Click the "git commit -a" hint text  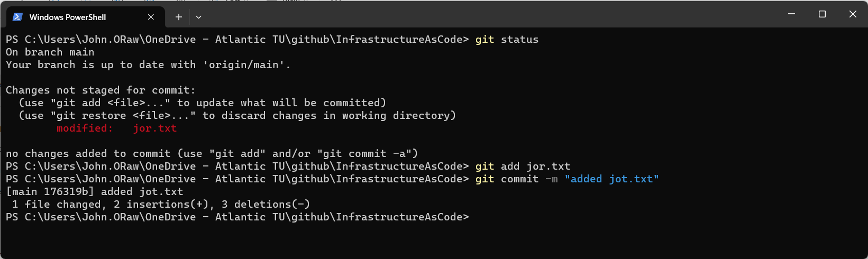368,154
